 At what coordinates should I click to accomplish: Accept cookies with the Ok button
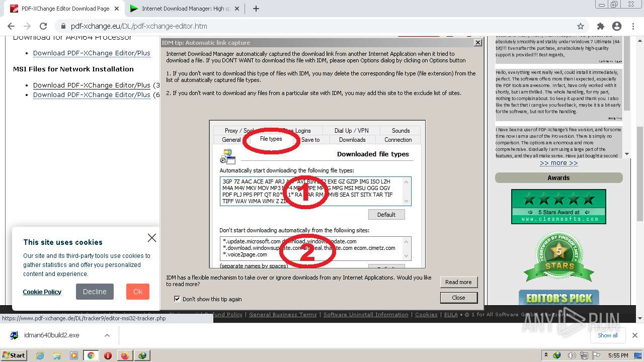coord(138,292)
